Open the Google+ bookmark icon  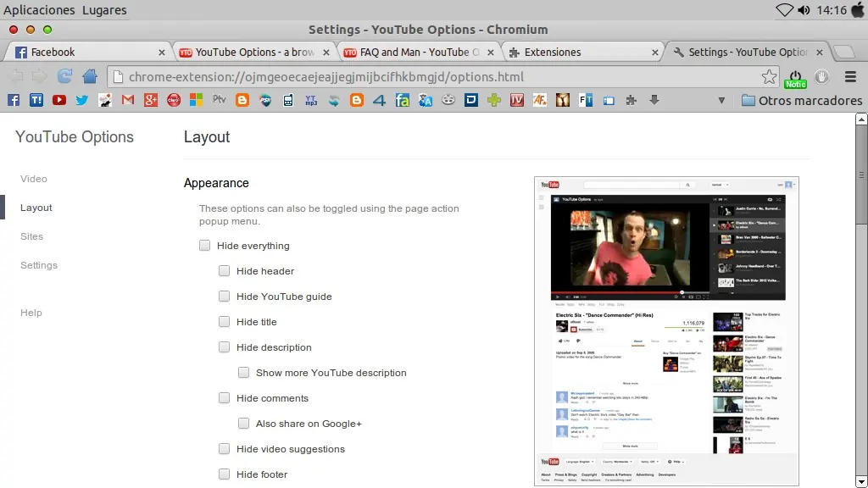[x=150, y=100]
